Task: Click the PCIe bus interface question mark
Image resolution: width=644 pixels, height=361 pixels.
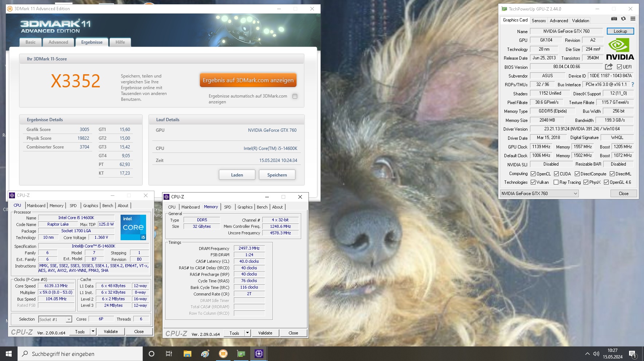Action: tap(632, 84)
